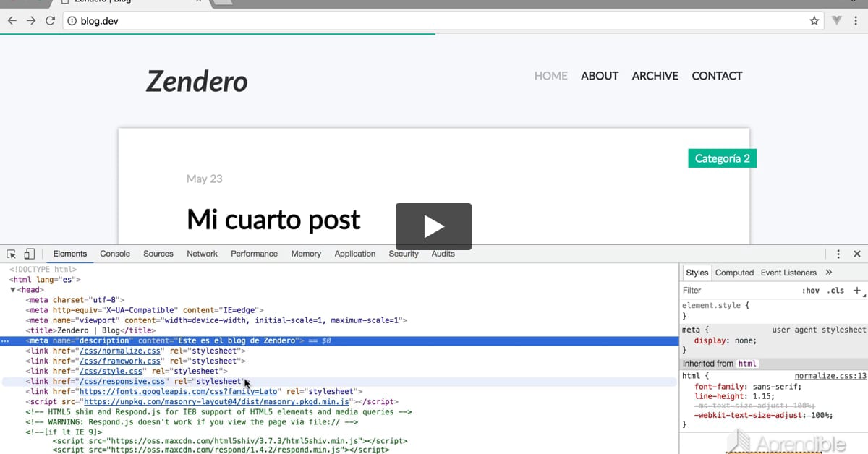The height and width of the screenshot is (454, 868).
Task: Click the Categoría 2 label
Action: [722, 158]
